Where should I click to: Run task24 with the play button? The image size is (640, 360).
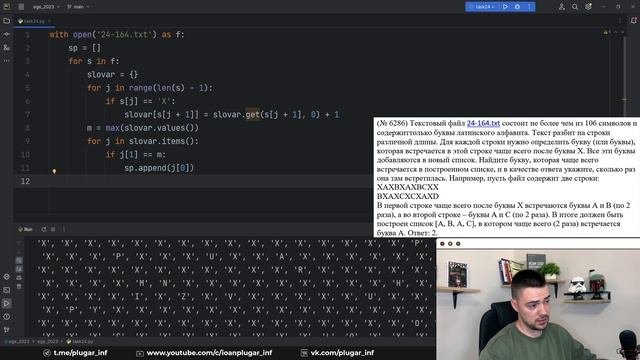[x=505, y=7]
